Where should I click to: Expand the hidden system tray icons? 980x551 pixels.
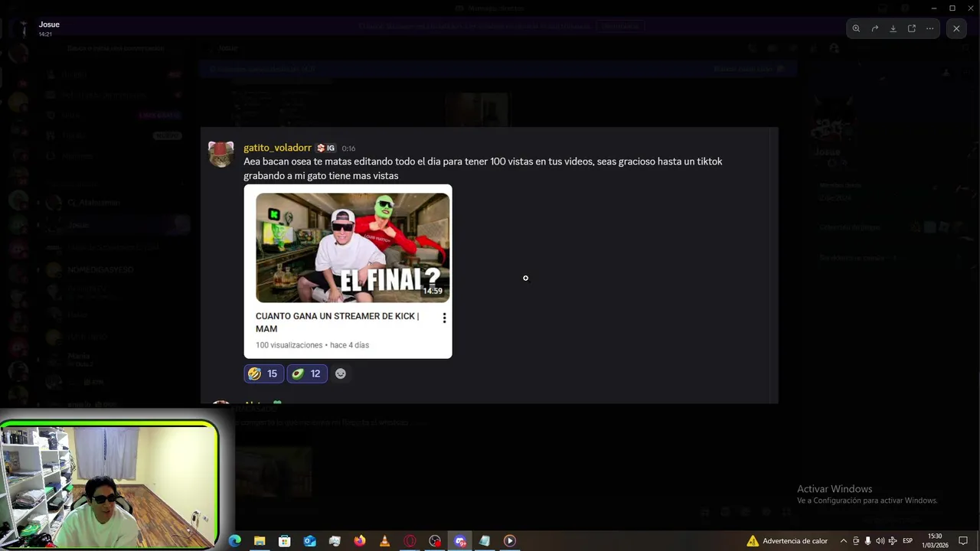844,541
